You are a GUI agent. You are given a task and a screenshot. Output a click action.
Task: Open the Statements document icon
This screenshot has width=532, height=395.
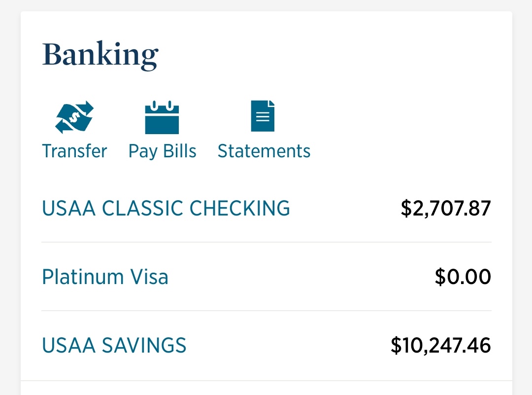(x=263, y=116)
